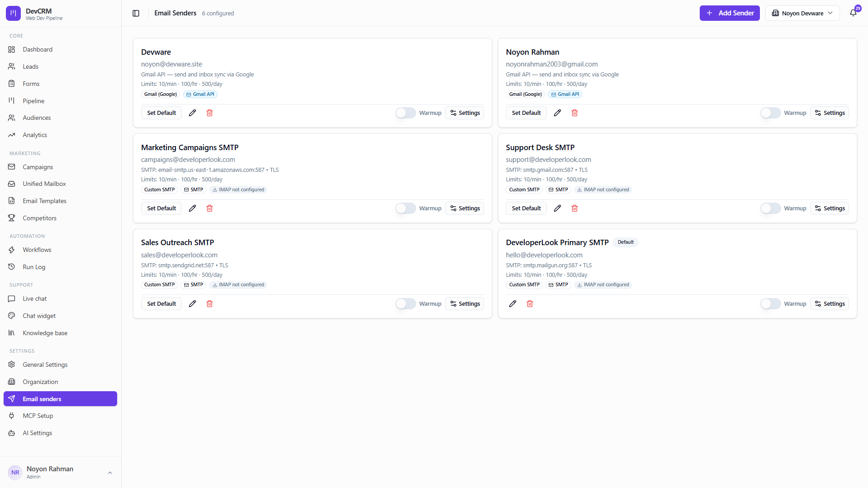
Task: Navigate to MCP Setup
Action: coord(60,416)
